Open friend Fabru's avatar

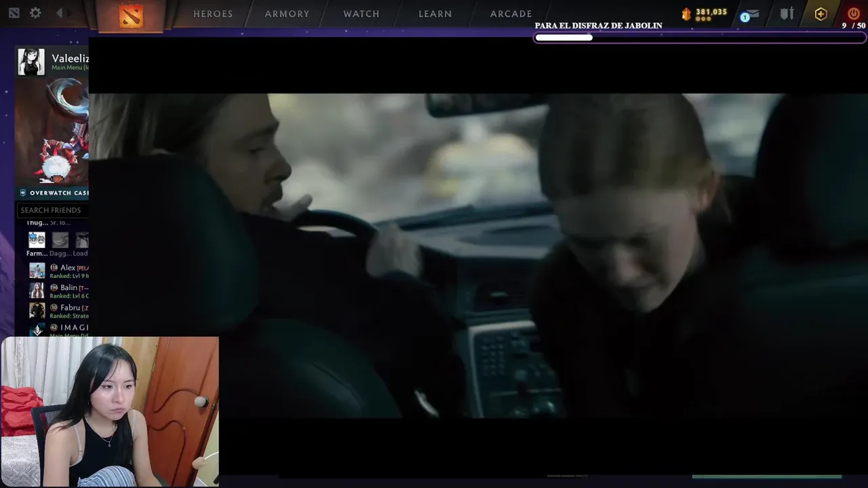(37, 310)
